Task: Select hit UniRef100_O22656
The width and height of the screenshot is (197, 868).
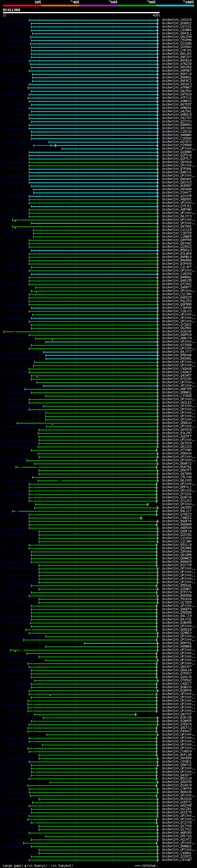Action: tap(177, 43)
